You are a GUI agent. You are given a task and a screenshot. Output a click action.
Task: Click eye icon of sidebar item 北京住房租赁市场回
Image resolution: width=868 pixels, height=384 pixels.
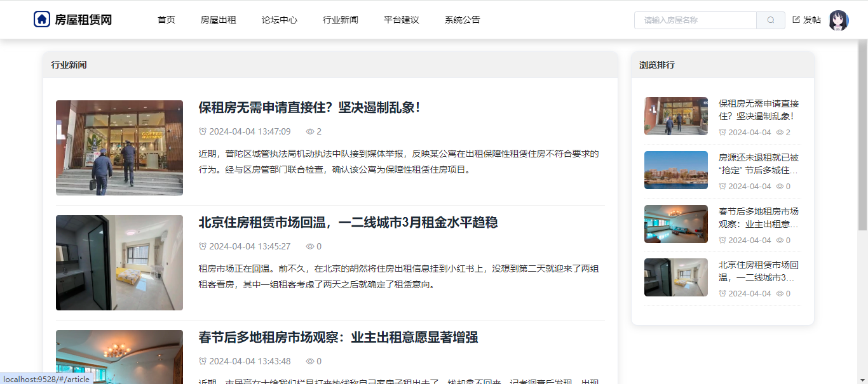point(780,294)
